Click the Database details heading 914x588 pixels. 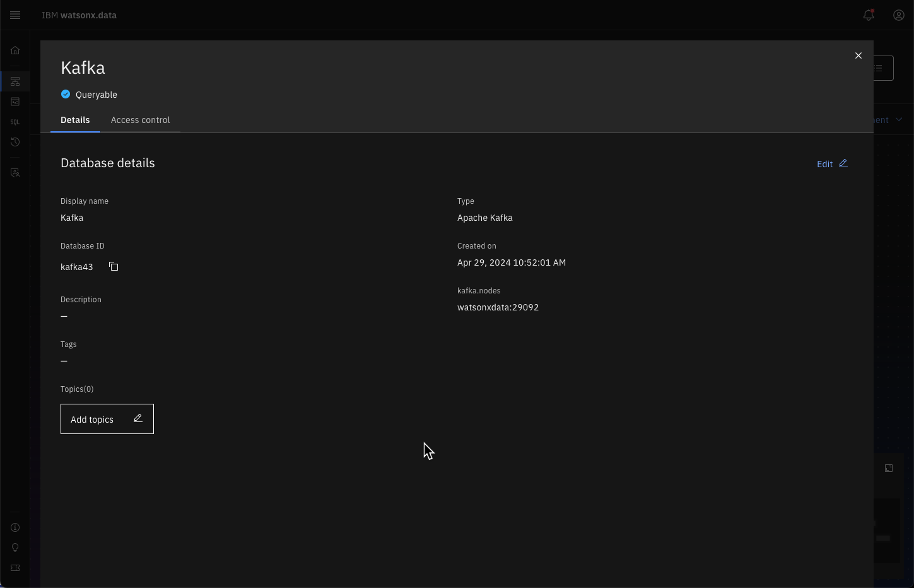tap(108, 163)
